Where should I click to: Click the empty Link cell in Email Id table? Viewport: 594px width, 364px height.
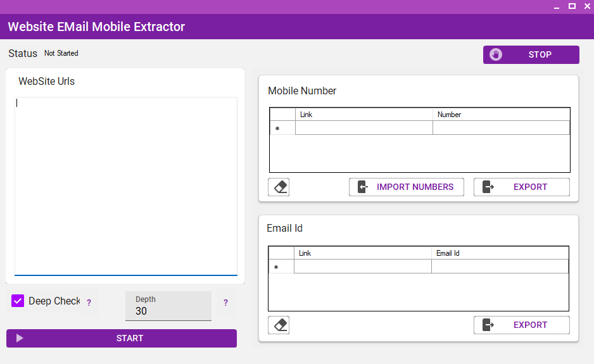[362, 267]
